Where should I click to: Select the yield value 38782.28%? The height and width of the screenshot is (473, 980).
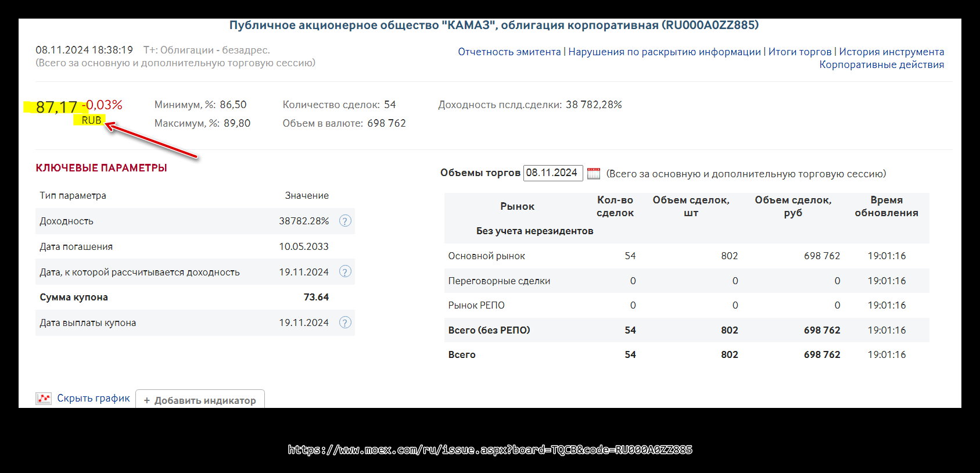[304, 221]
